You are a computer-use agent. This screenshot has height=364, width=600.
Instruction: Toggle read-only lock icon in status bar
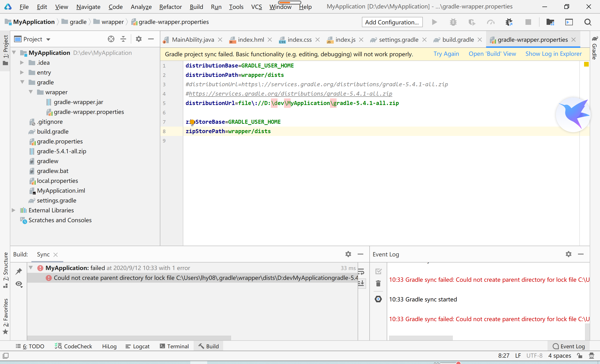pyautogui.click(x=580, y=356)
